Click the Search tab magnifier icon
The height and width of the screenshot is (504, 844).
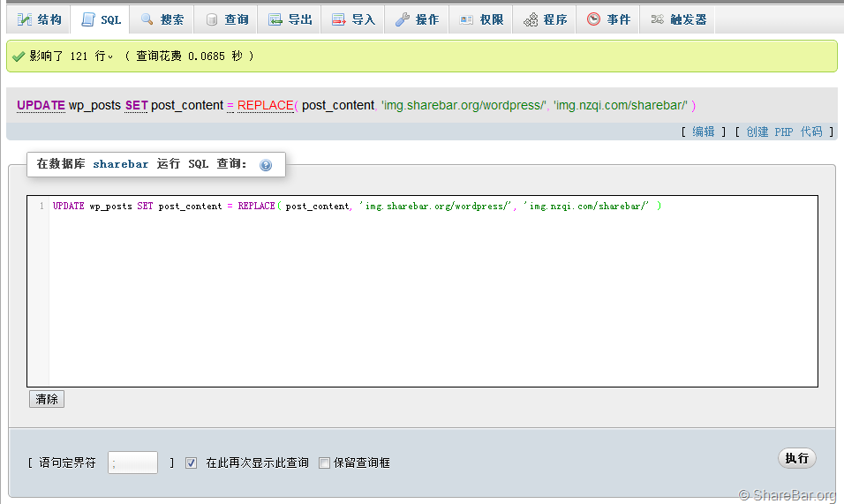click(x=147, y=19)
